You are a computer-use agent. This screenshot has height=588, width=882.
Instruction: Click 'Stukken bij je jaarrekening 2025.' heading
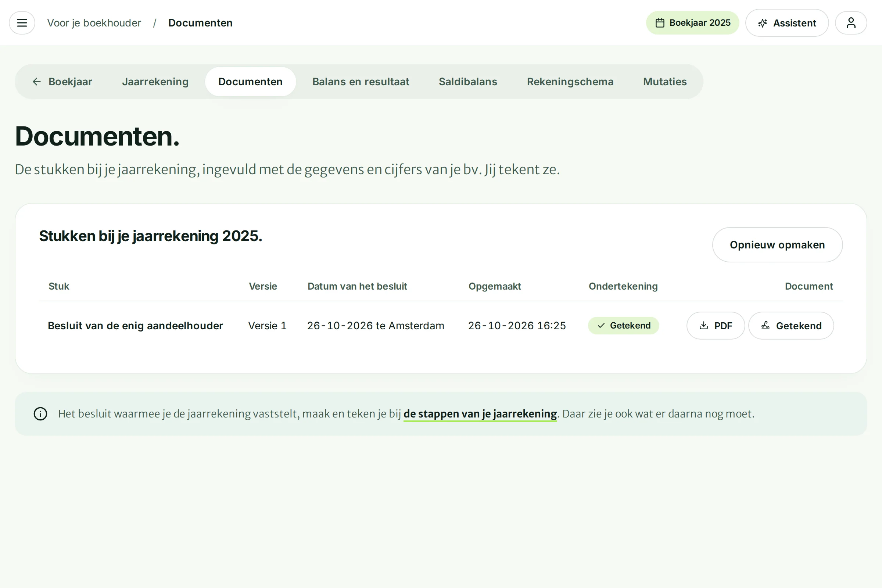coord(150,236)
